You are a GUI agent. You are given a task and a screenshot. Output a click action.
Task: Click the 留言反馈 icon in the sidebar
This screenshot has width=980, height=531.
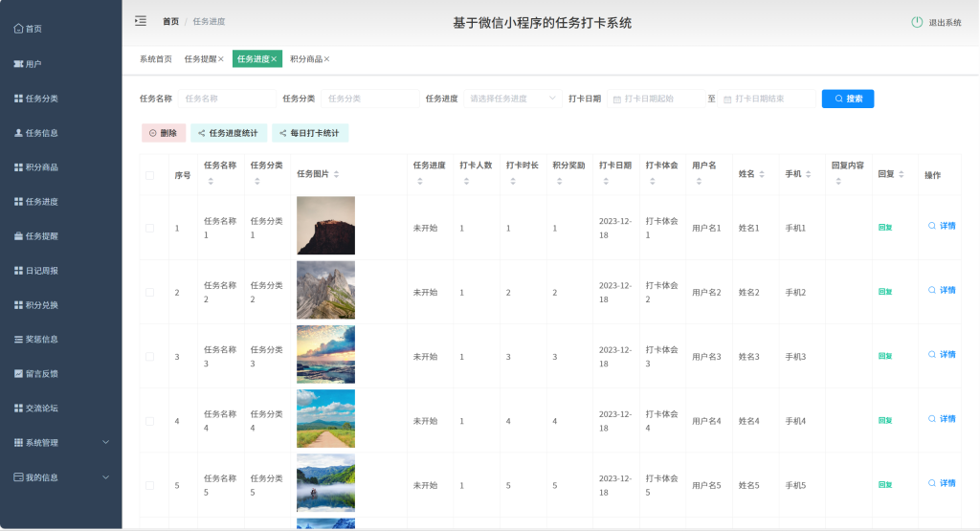tap(19, 373)
